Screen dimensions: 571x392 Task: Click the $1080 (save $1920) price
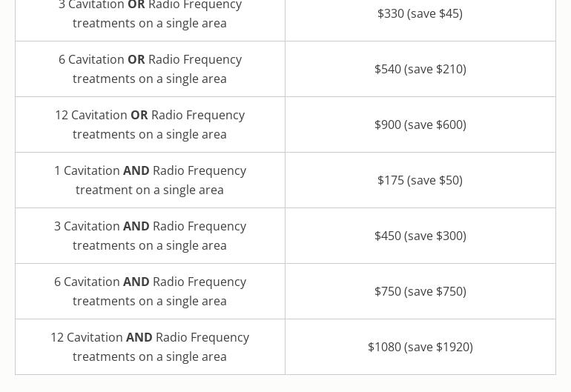point(420,347)
